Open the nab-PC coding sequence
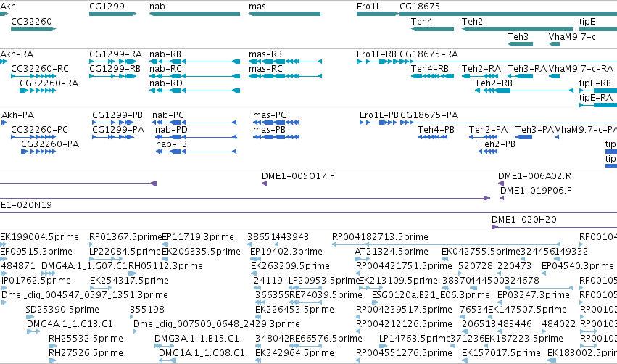The image size is (617, 364). coord(194,123)
